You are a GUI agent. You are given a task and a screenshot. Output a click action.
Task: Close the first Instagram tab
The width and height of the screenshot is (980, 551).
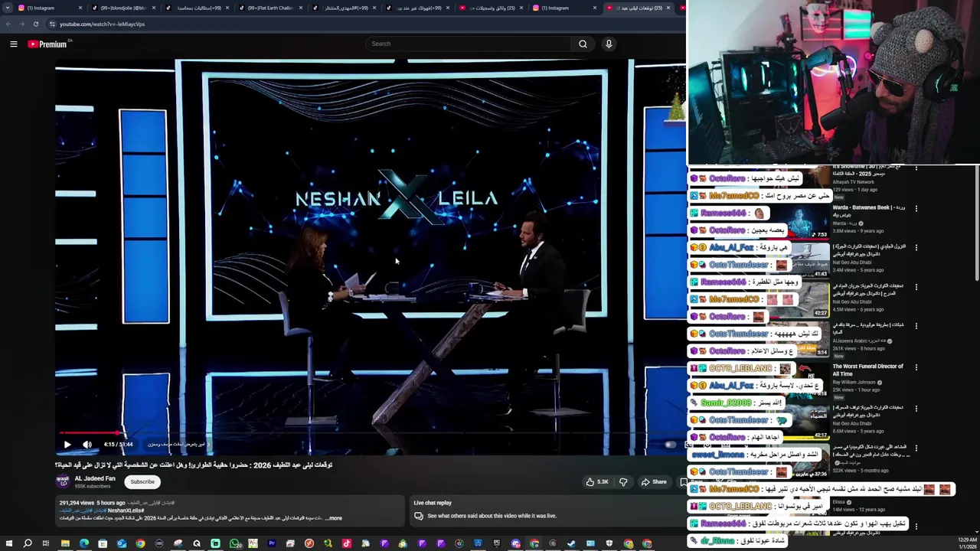point(80,8)
